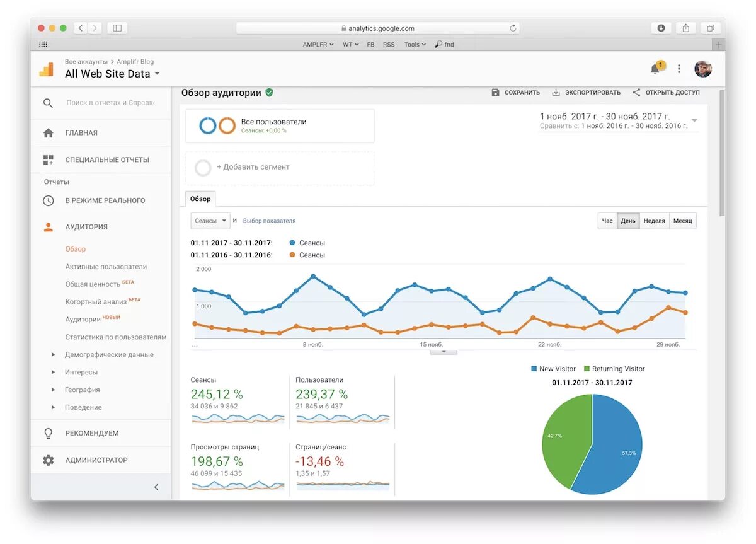Open Активные пользователи report
The height and width of the screenshot is (544, 756).
pyautogui.click(x=106, y=267)
